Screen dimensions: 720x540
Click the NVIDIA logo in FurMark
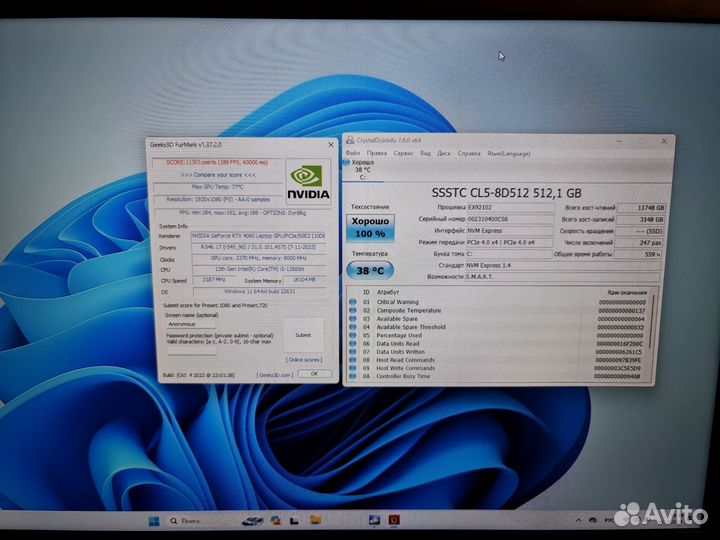pos(307,183)
